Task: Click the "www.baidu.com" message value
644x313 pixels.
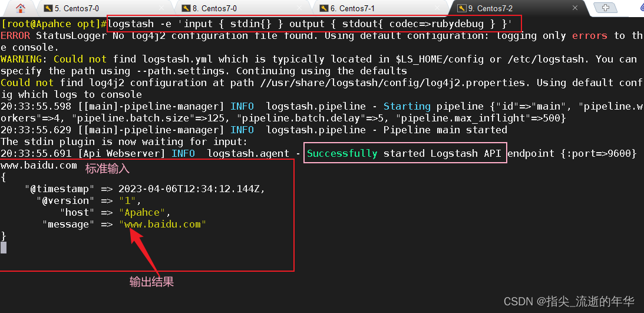Action: click(x=162, y=225)
